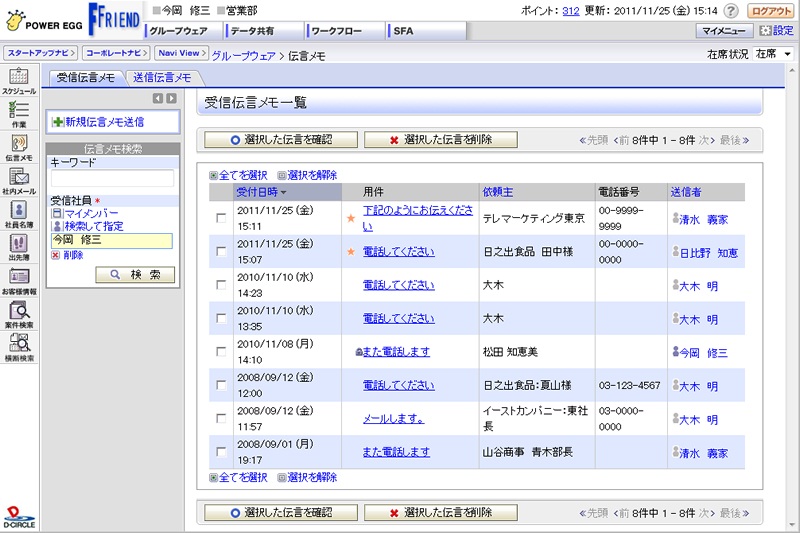Switch to 送信伝言メモ tab
Viewport: 800px width, 533px height.
tap(162, 78)
